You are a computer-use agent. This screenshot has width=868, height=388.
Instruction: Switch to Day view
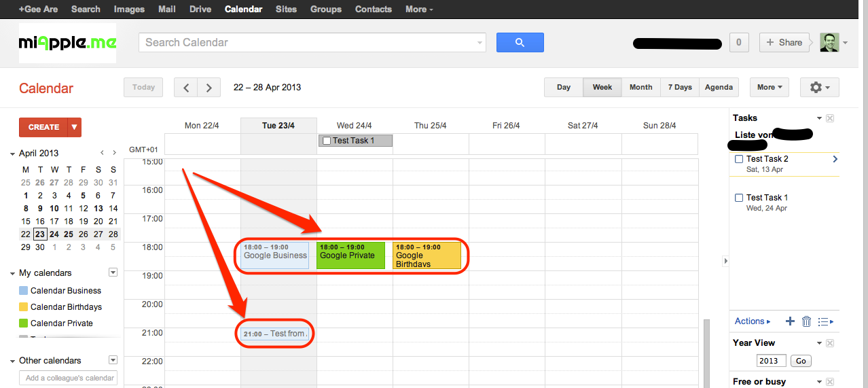(564, 87)
